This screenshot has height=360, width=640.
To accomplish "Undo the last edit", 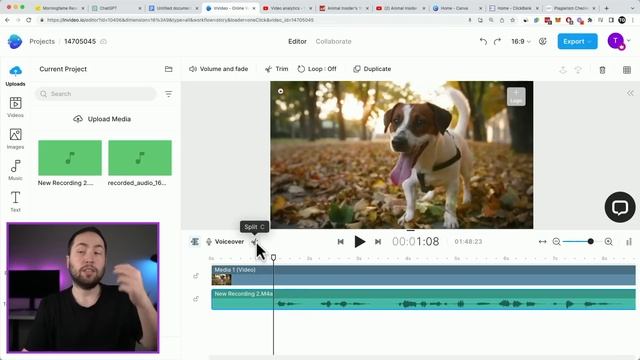I will 483,41.
